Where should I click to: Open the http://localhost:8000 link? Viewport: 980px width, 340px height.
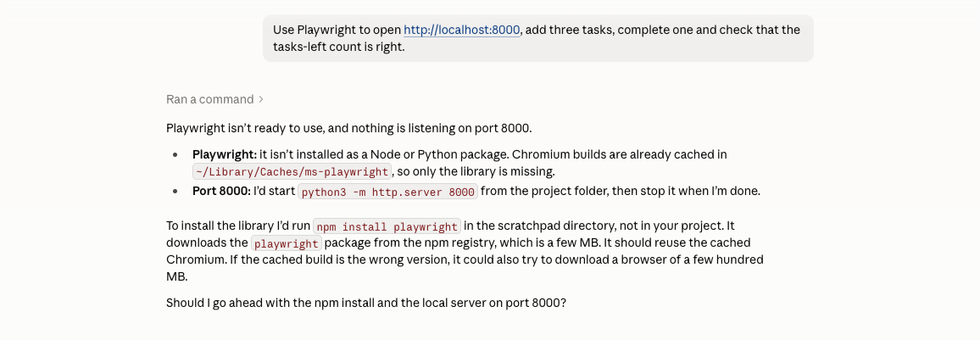(461, 30)
